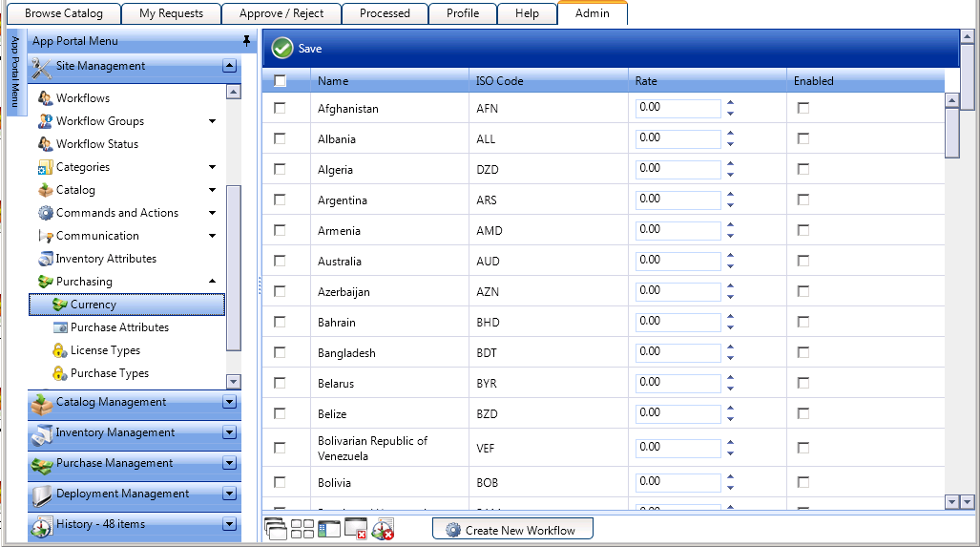Click the tile windows grid icon
This screenshot has width=980, height=547.
pos(302,529)
